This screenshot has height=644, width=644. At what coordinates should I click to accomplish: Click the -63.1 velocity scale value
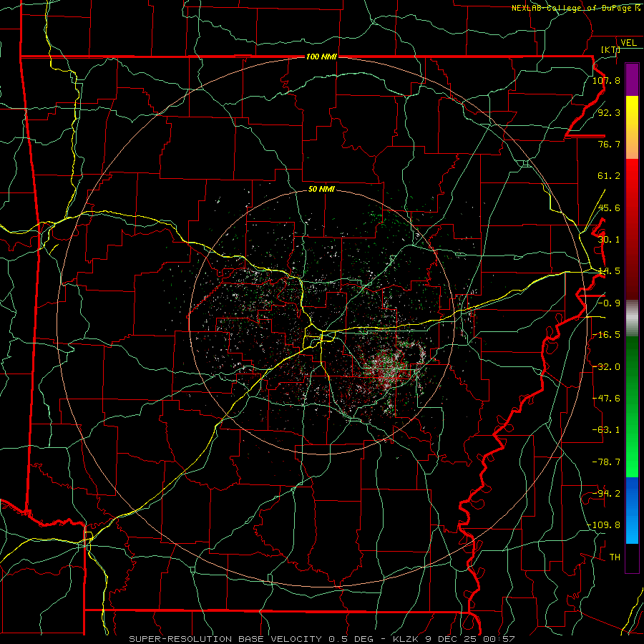[606, 430]
